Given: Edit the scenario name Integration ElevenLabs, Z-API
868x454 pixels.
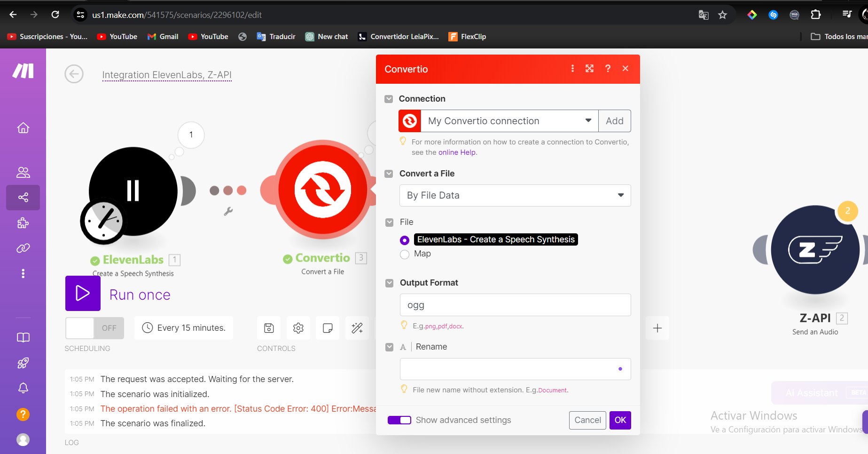Looking at the screenshot, I should pyautogui.click(x=167, y=75).
